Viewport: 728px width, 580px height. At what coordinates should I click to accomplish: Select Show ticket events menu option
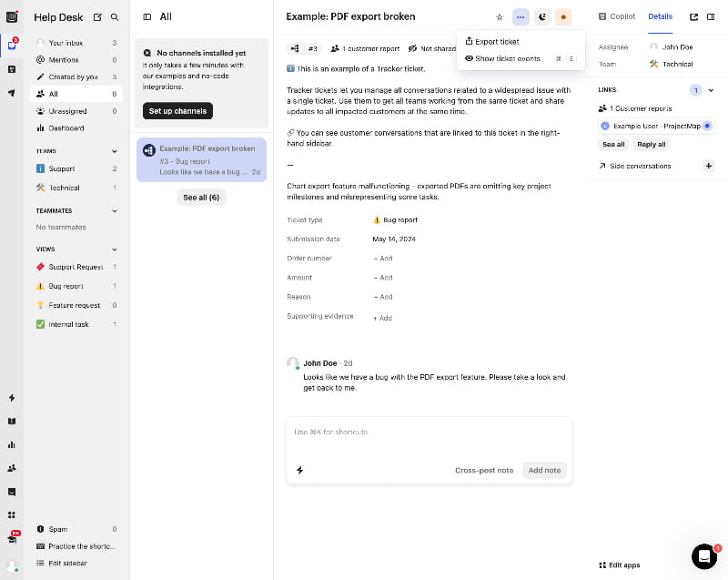point(520,58)
